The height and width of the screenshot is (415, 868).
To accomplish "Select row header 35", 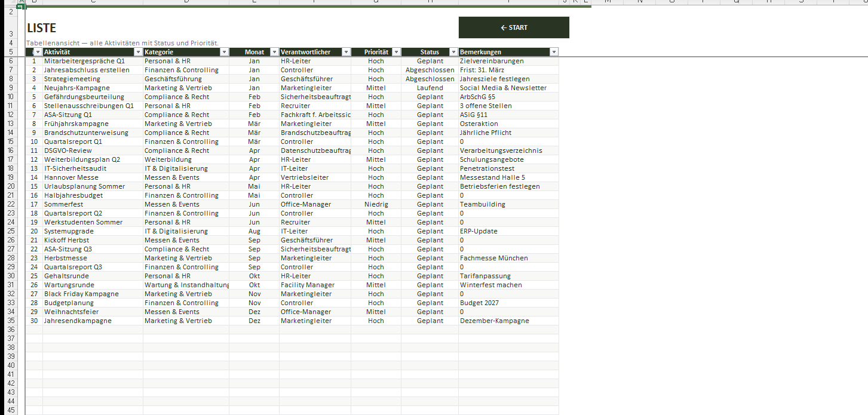I will (x=11, y=321).
